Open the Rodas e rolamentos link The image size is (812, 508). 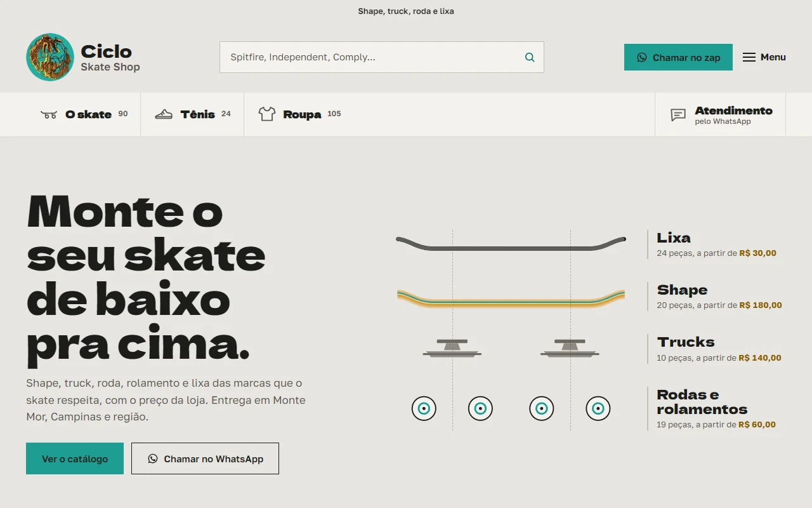click(x=716, y=409)
